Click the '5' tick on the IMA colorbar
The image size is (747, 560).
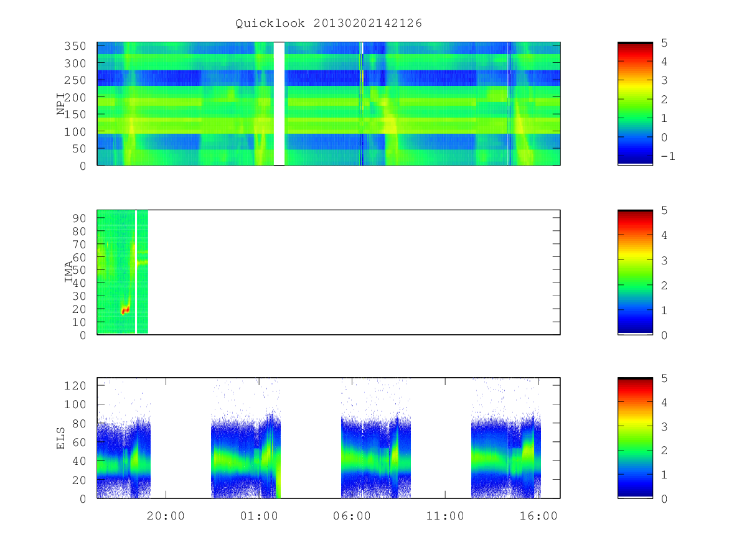coord(663,210)
